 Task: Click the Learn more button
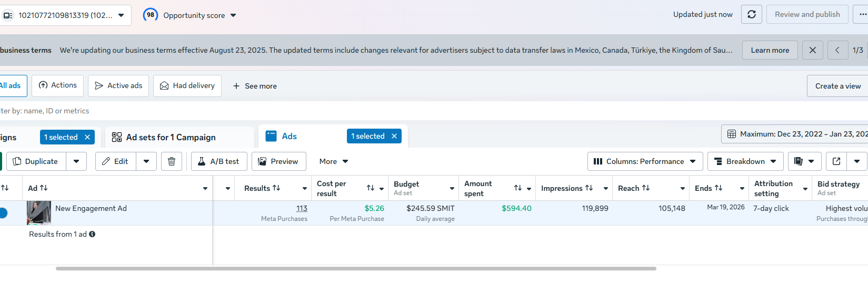click(770, 50)
